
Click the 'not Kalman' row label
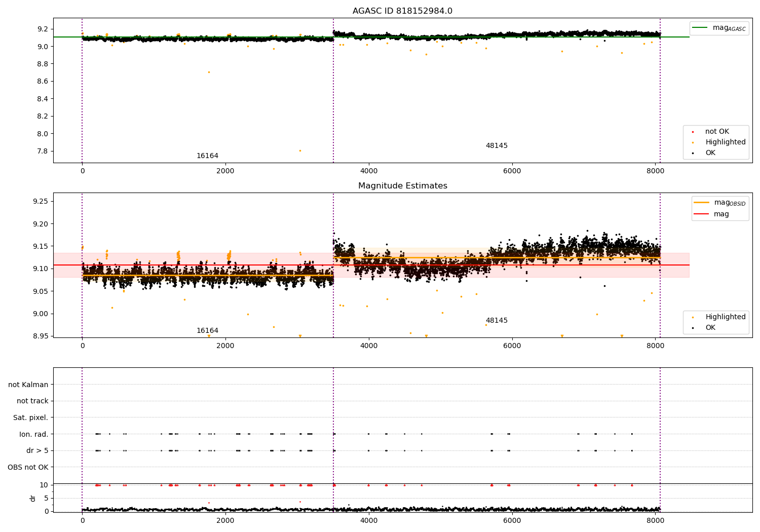point(28,385)
